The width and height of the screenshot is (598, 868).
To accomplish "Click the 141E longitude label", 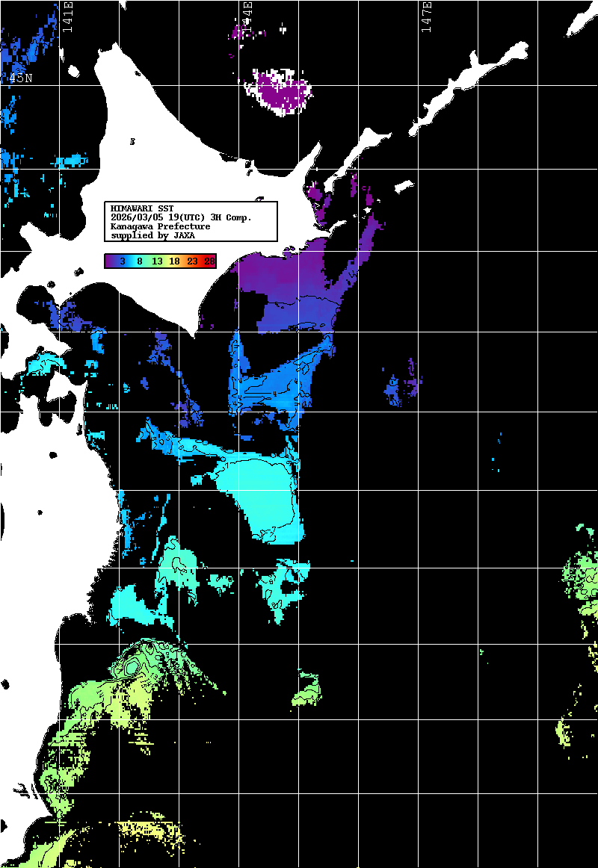I will click(68, 16).
